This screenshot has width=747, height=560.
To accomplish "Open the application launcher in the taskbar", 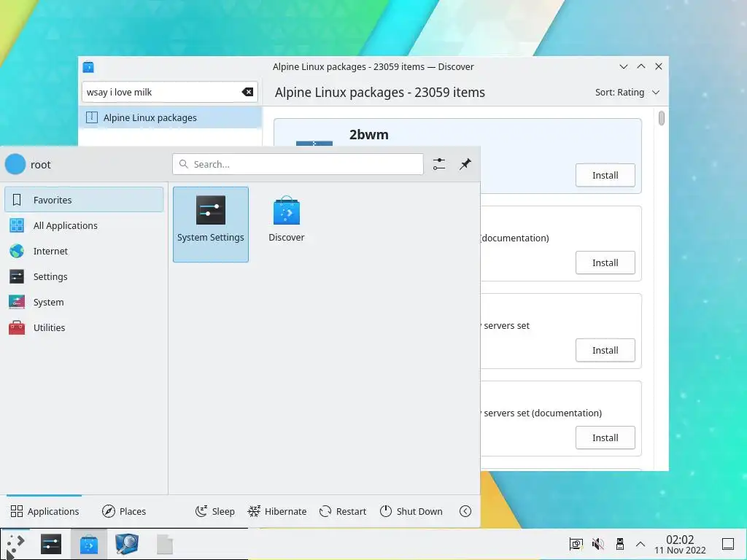I will 15,544.
